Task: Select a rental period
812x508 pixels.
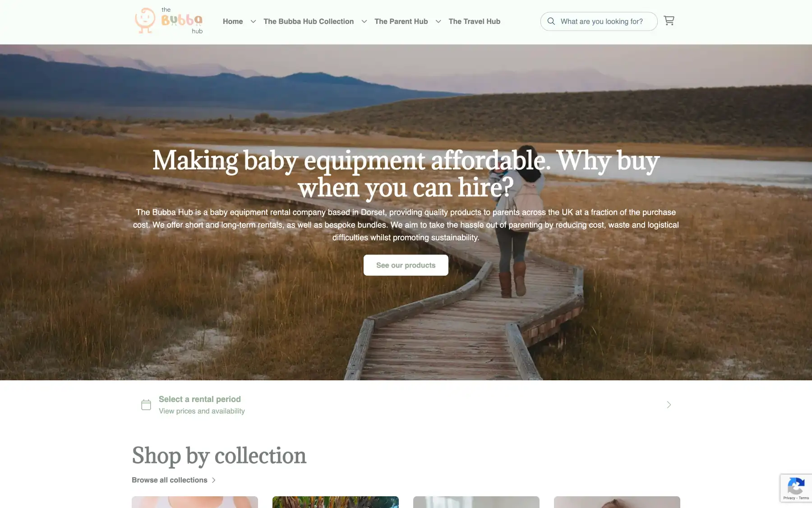Action: pos(406,405)
